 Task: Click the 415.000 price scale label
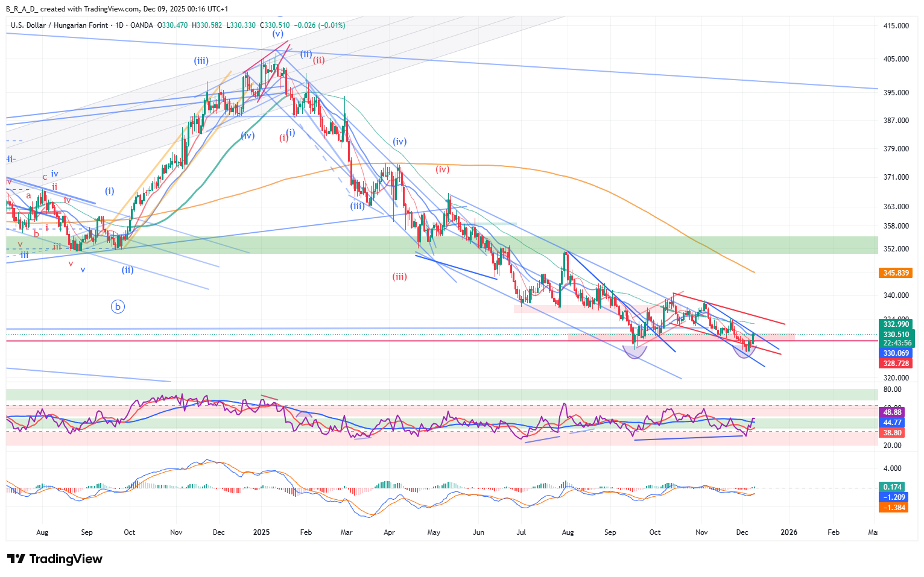[896, 26]
